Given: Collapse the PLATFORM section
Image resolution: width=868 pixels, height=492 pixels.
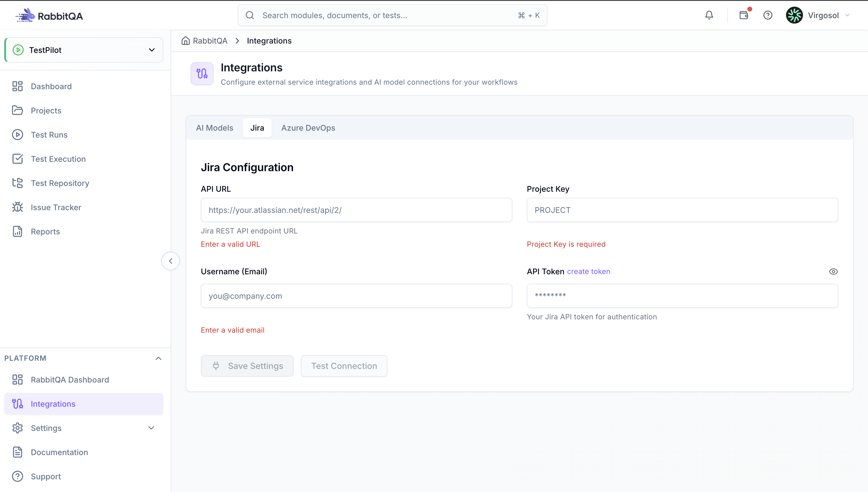Looking at the screenshot, I should pos(158,358).
